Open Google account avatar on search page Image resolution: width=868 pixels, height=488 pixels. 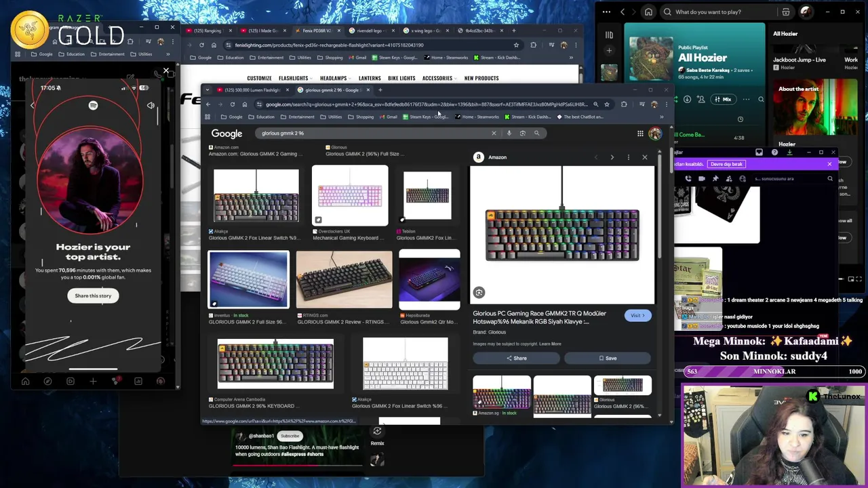[655, 134]
